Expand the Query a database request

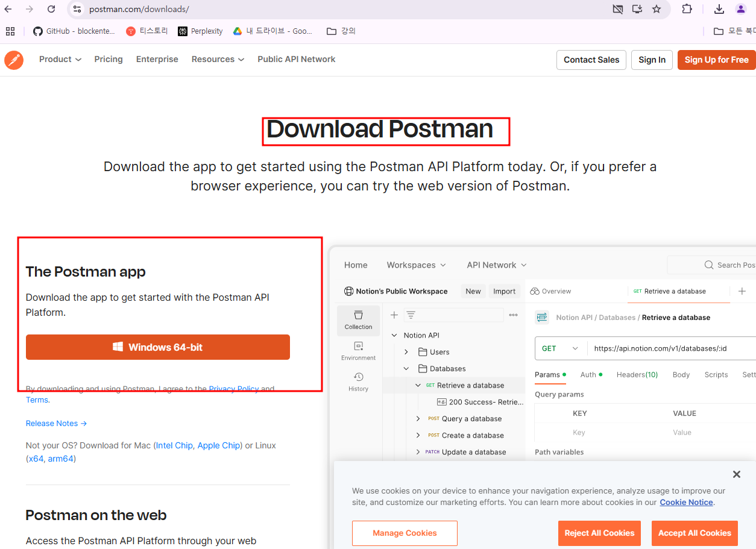418,419
